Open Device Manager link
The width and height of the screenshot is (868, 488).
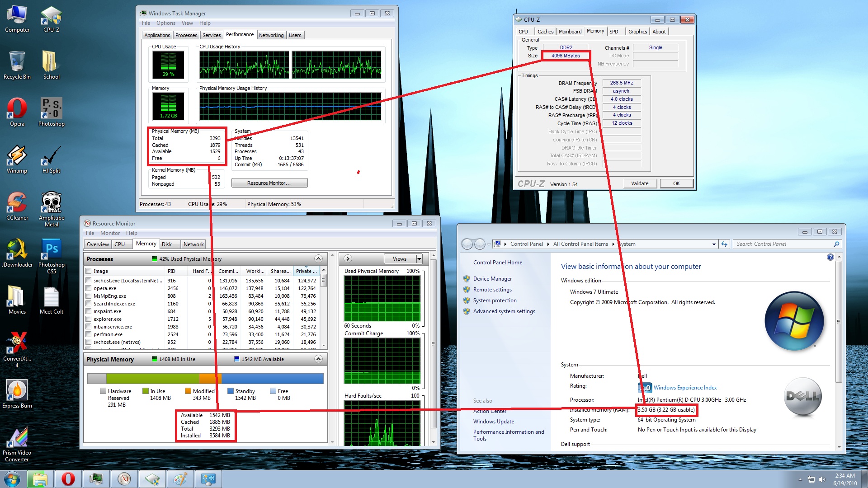click(x=492, y=279)
